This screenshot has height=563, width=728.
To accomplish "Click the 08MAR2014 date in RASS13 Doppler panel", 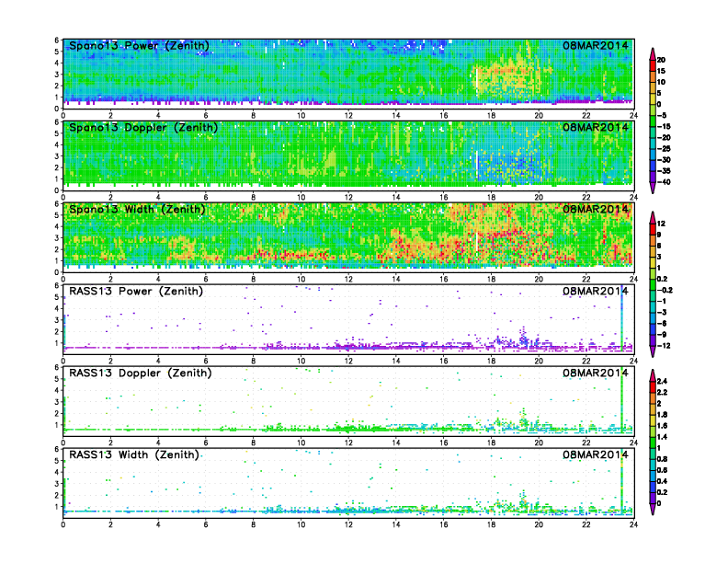I will 596,373.
